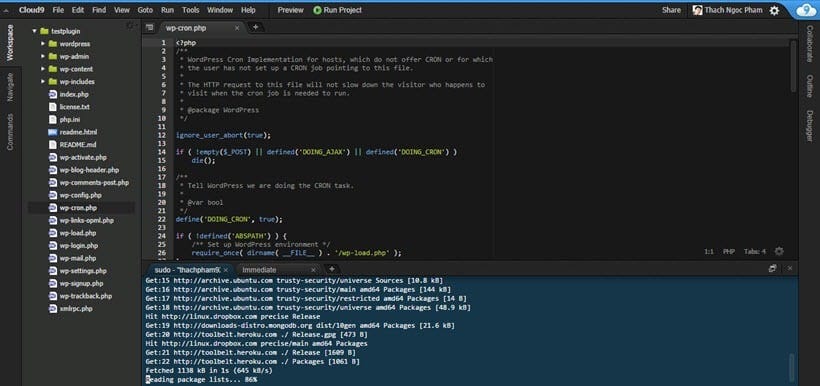Click the wordpress folder icon
This screenshot has width=820, height=386.
(53, 44)
